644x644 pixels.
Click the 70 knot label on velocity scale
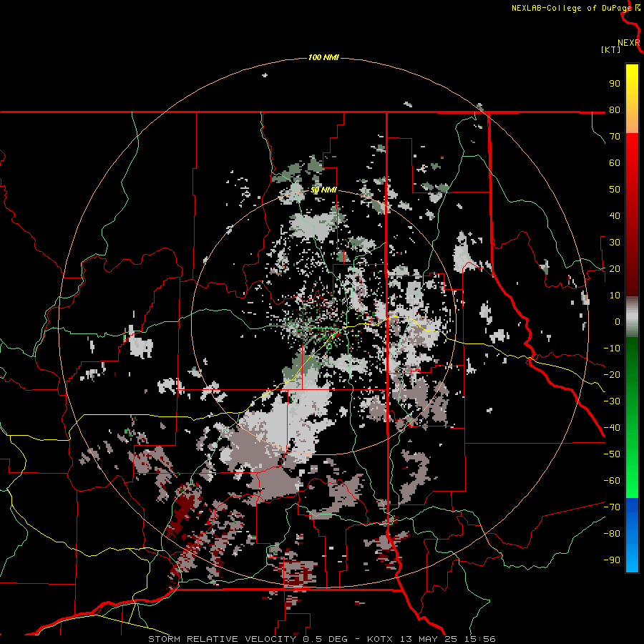click(615, 137)
